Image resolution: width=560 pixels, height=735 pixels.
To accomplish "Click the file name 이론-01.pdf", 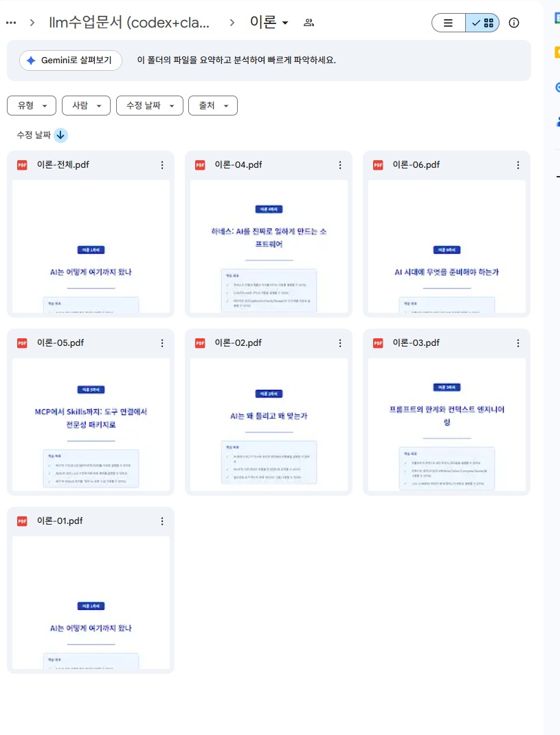I will point(60,521).
